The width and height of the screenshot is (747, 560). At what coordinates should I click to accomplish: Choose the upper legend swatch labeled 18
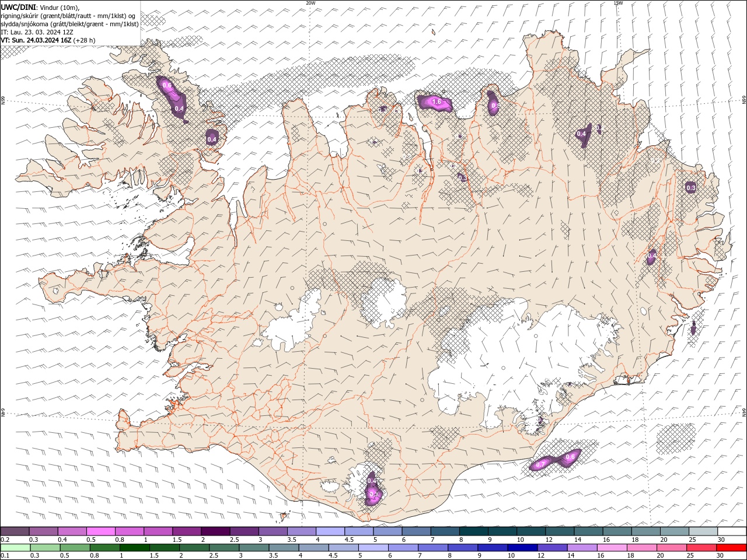coord(645,531)
